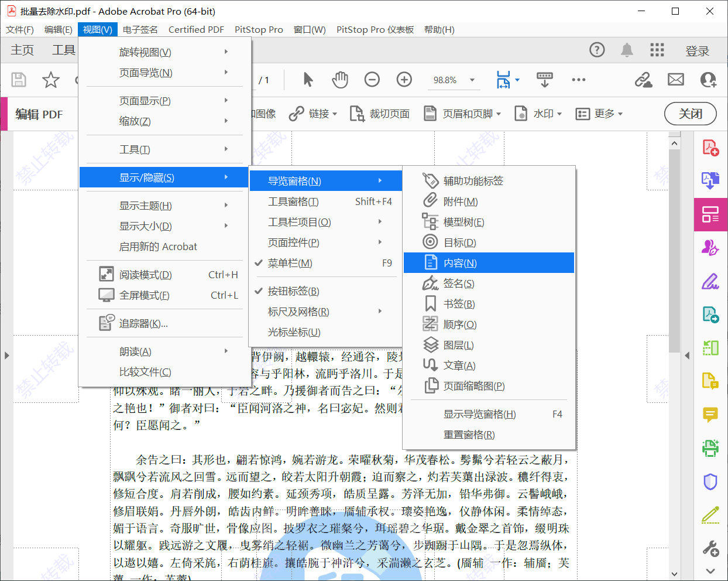Open the apps grid icon
This screenshot has width=728, height=581.
click(657, 50)
